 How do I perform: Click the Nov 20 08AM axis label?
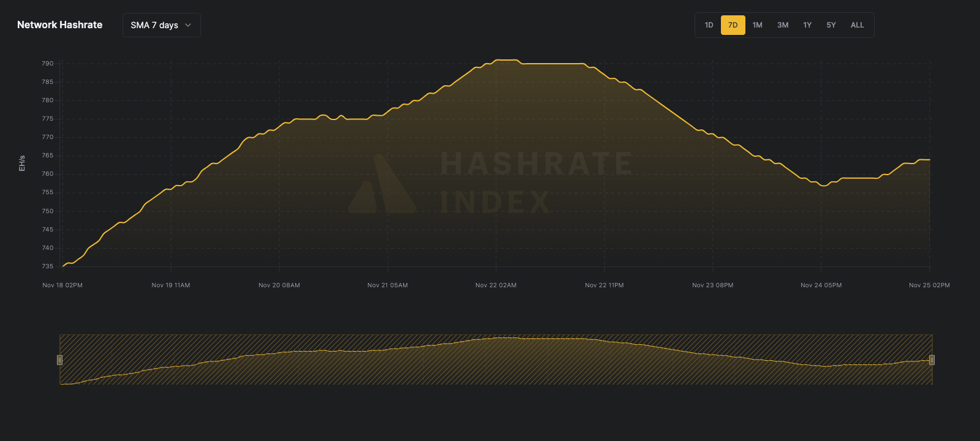[279, 285]
